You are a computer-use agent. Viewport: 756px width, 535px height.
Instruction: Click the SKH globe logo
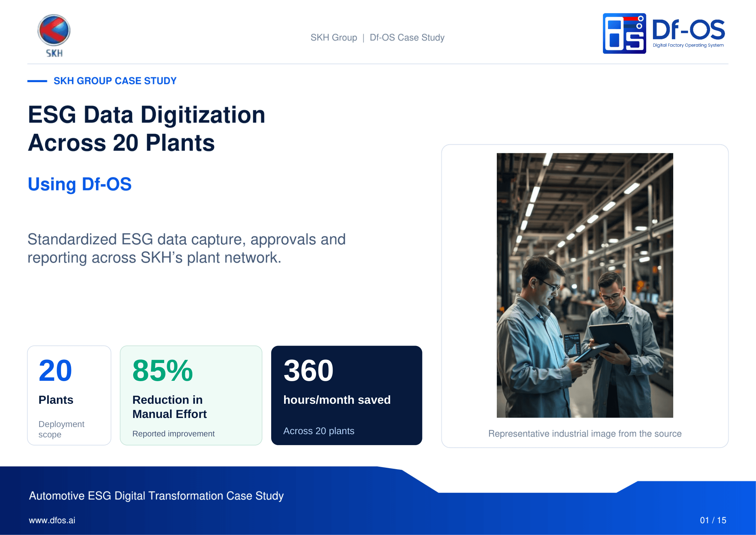tap(54, 36)
